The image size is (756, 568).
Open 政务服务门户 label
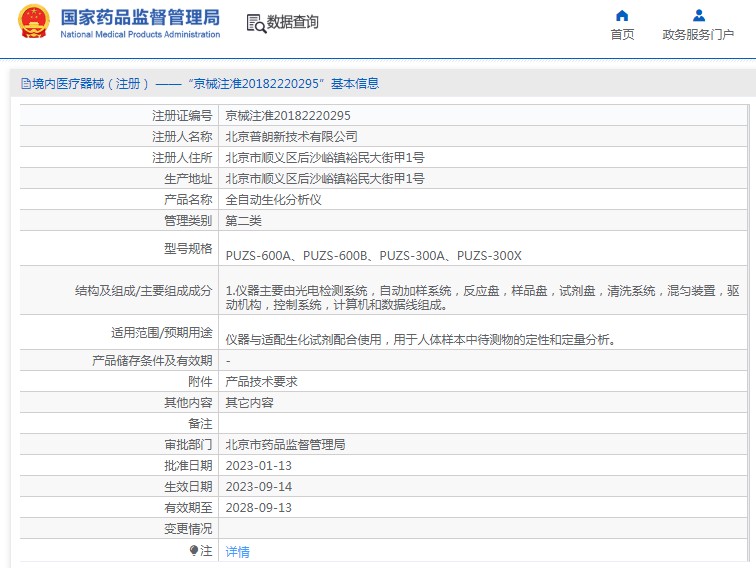pyautogui.click(x=698, y=35)
